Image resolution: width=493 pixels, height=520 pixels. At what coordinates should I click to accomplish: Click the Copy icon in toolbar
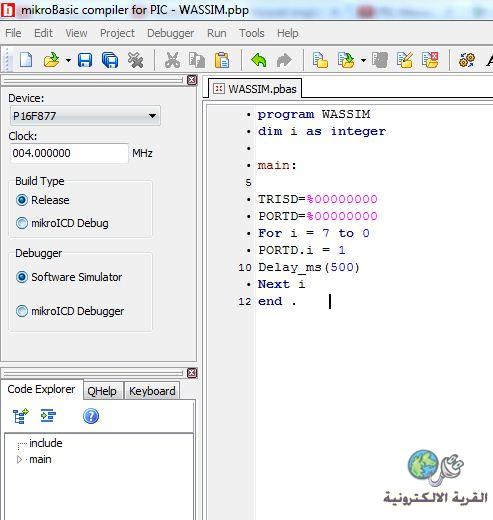coord(197,61)
